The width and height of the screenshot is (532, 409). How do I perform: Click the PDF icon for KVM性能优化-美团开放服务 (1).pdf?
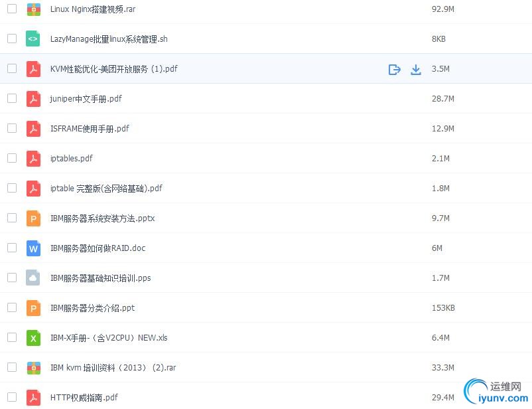pos(33,69)
